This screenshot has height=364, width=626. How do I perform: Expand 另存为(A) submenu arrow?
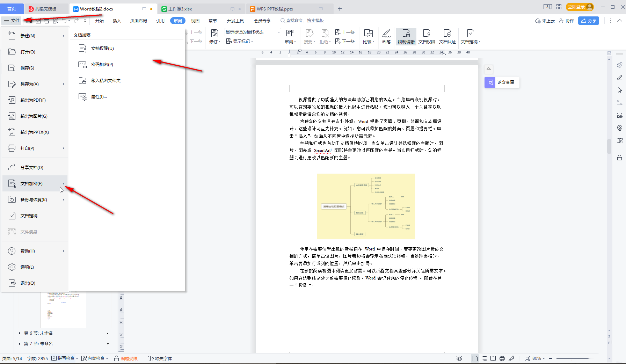tap(63, 84)
